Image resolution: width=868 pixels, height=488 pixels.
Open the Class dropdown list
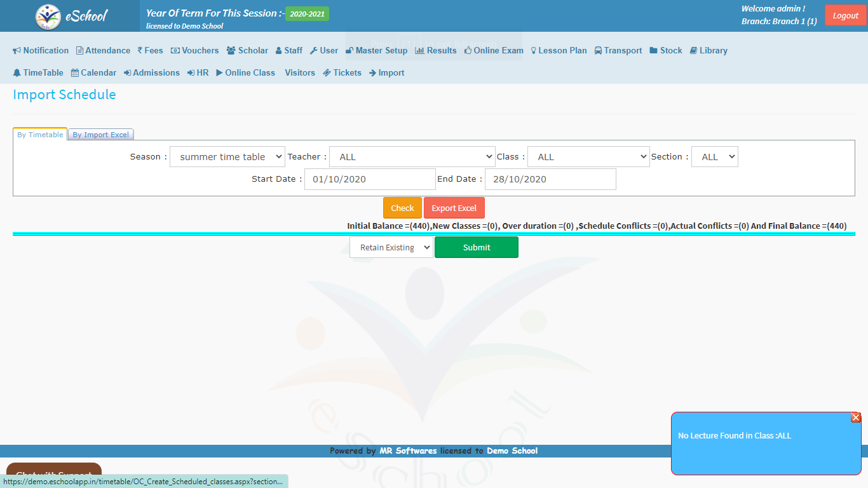(x=588, y=157)
